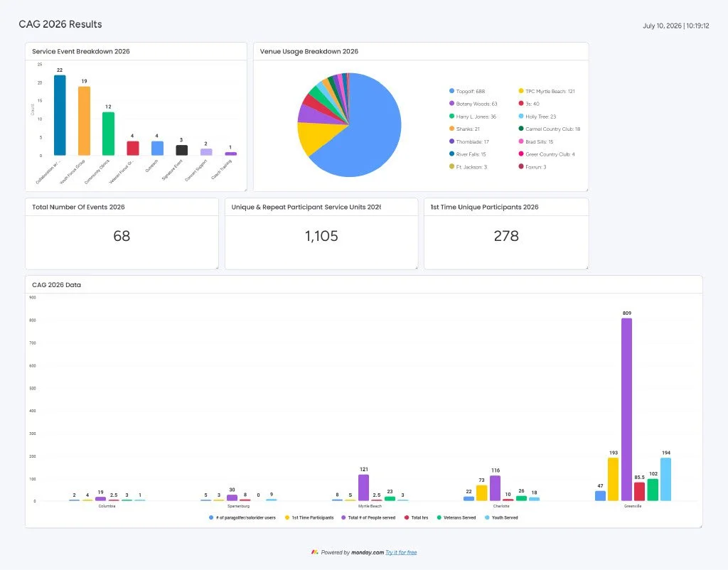Click the Collaboration bar labeled 22
This screenshot has height=570, width=728.
(x=60, y=115)
